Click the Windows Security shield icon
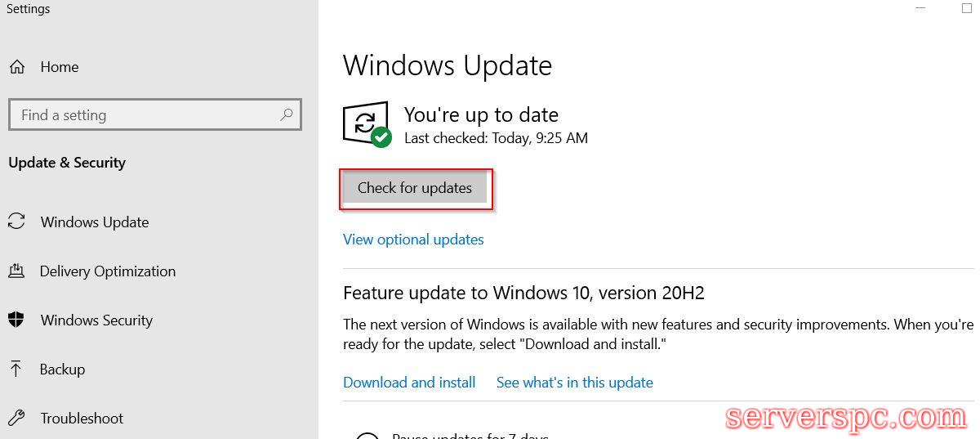 pos(16,320)
